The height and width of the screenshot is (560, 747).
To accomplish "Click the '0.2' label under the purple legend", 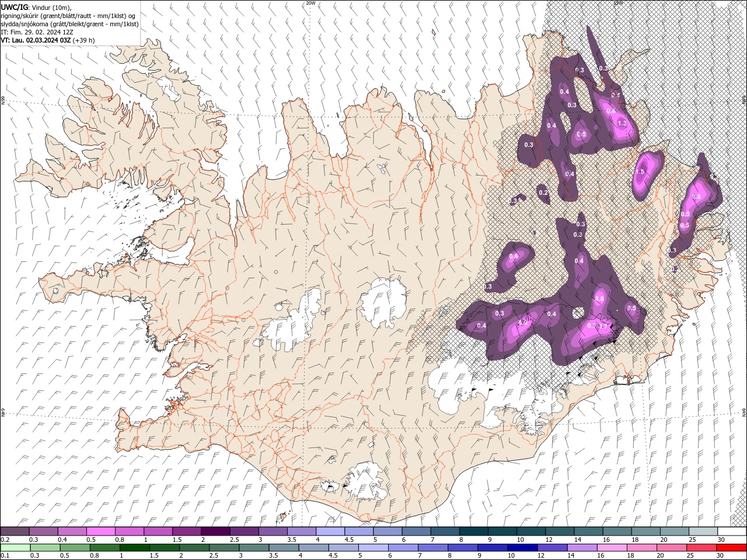I will click(5, 540).
